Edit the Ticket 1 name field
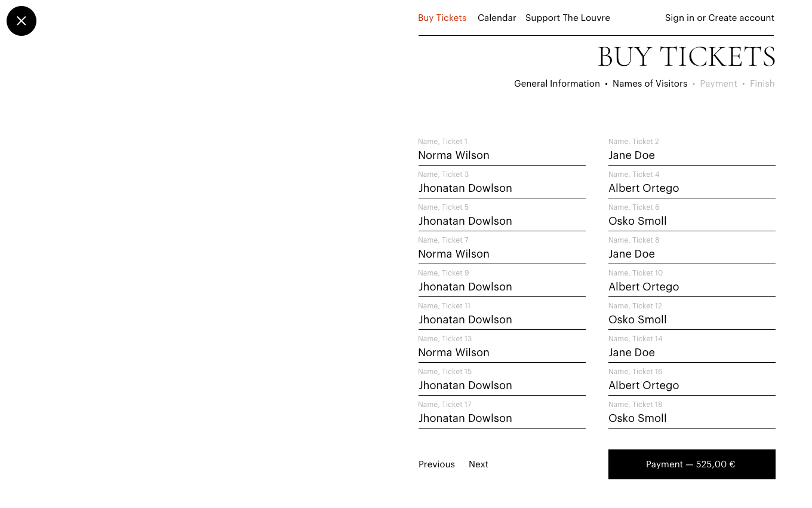The height and width of the screenshot is (508, 812). 502,155
